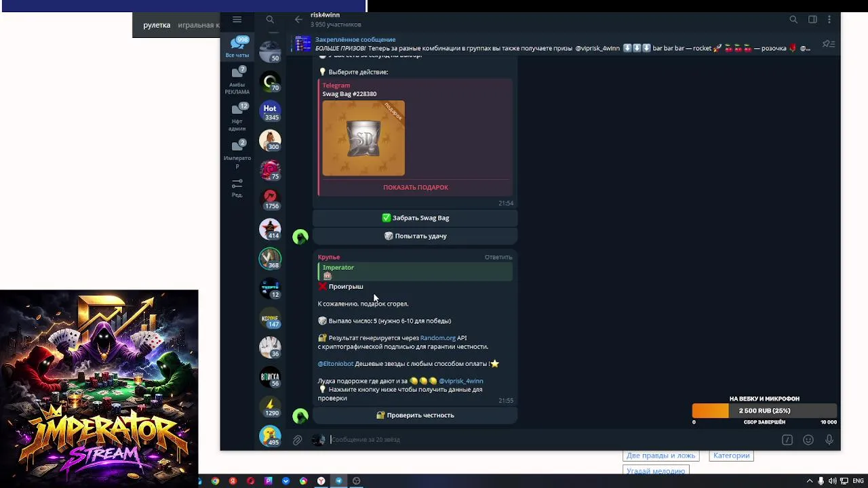The height and width of the screenshot is (488, 868).
Task: Click the microphone voice message icon
Action: click(829, 440)
